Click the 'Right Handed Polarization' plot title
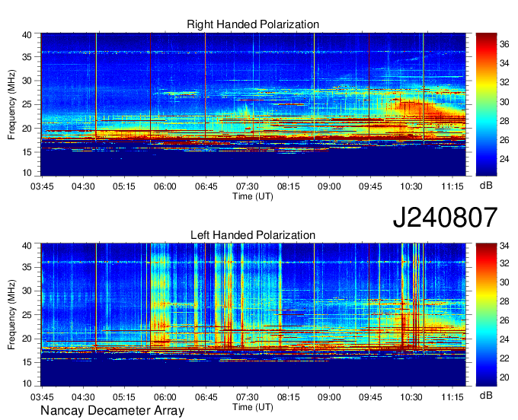The height and width of the screenshot is (420, 518). (253, 24)
